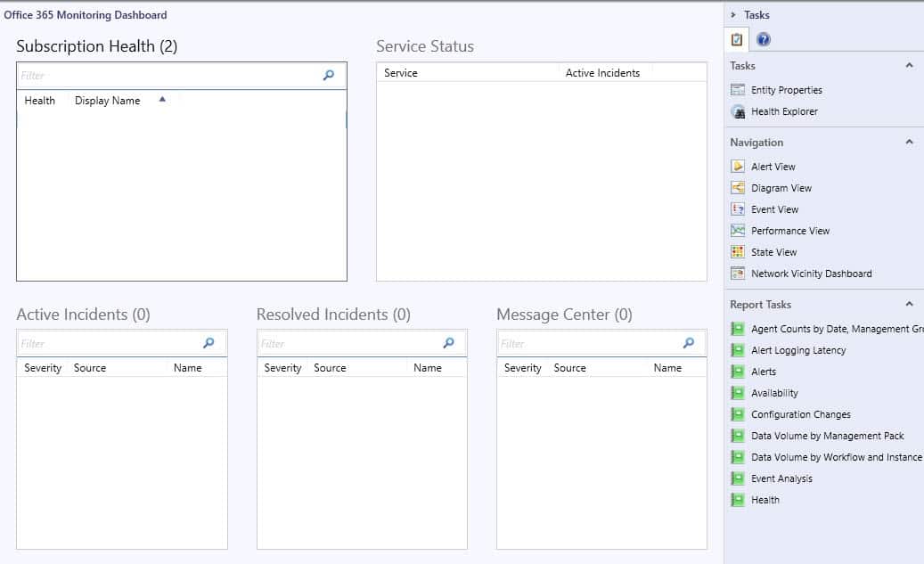Open Entity Properties task
The image size is (924, 564).
(x=786, y=90)
